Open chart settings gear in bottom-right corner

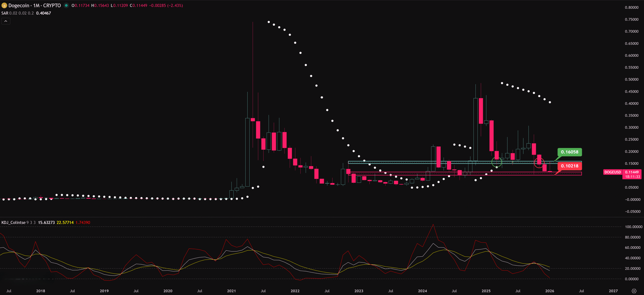[x=634, y=291]
